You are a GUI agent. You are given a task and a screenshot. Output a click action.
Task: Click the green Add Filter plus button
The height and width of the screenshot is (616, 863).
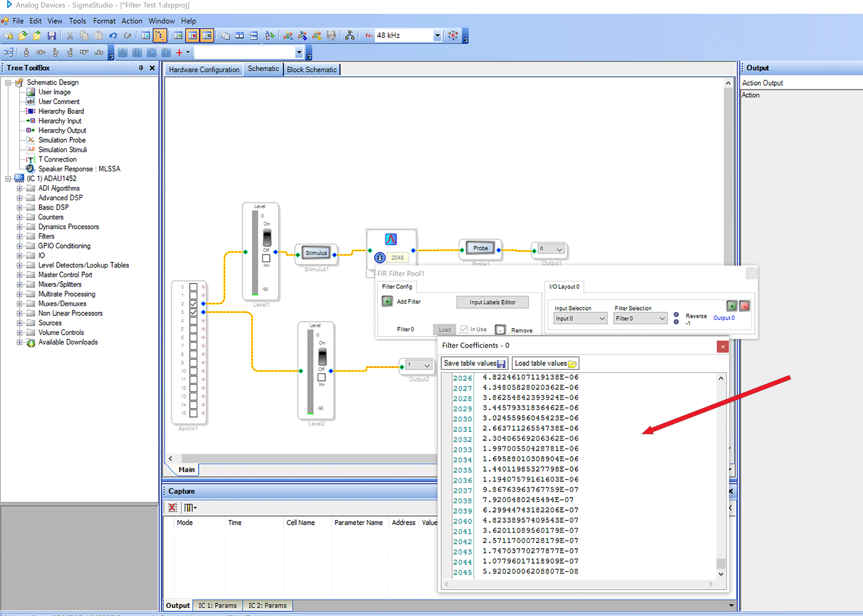pos(387,301)
